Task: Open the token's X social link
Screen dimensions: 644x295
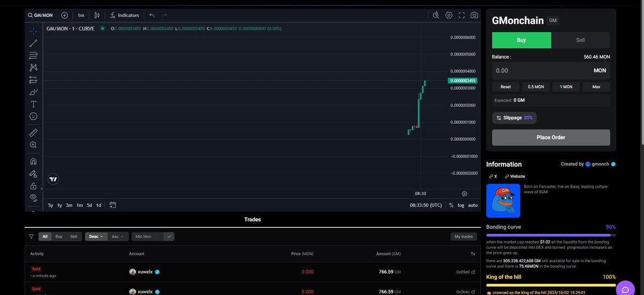Action: pos(493,176)
